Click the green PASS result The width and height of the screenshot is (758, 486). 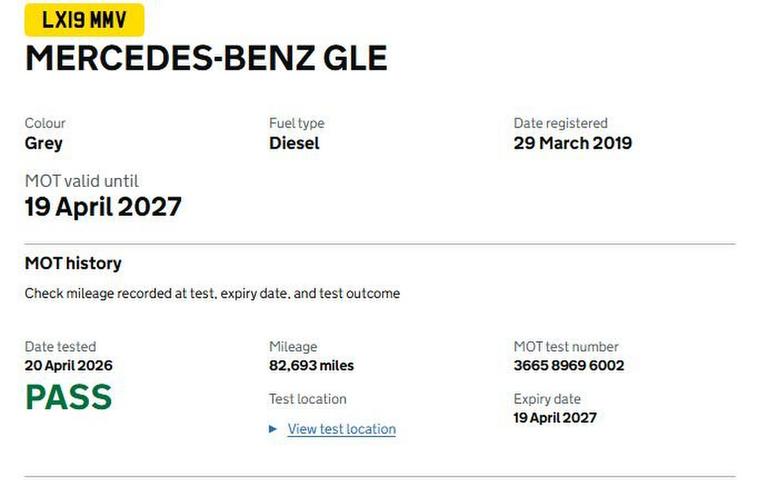(68, 397)
